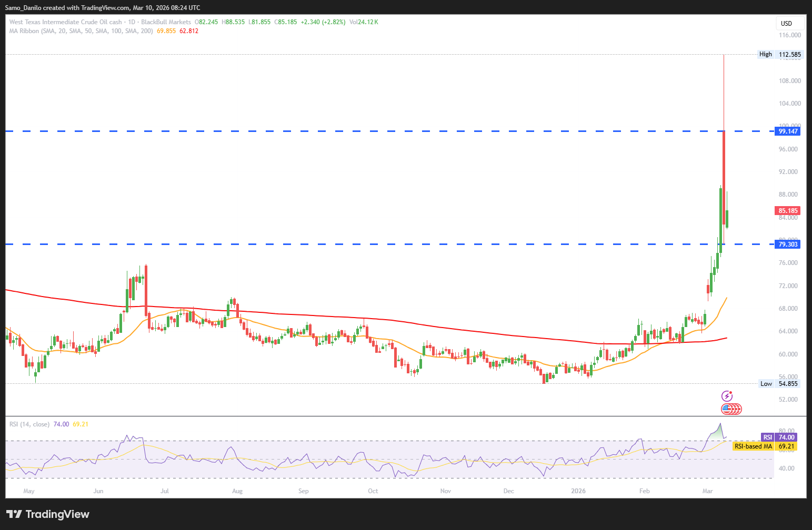The height and width of the screenshot is (530, 812).
Task: Click the Mar label on time axis
Action: [707, 491]
